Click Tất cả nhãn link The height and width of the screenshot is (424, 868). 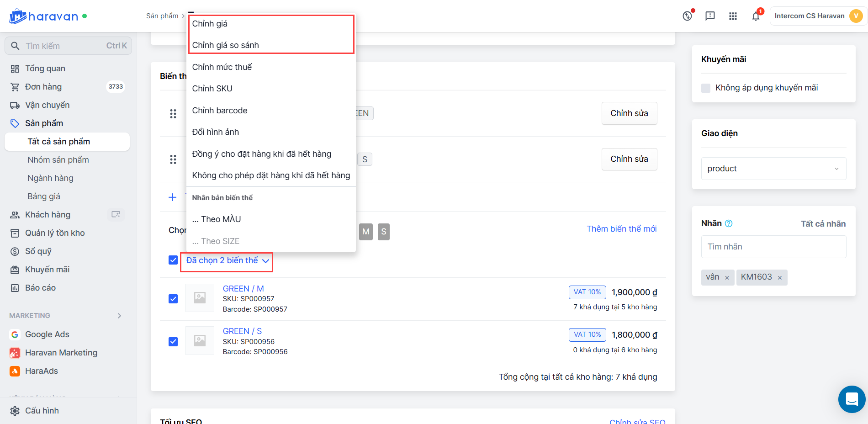click(x=823, y=224)
